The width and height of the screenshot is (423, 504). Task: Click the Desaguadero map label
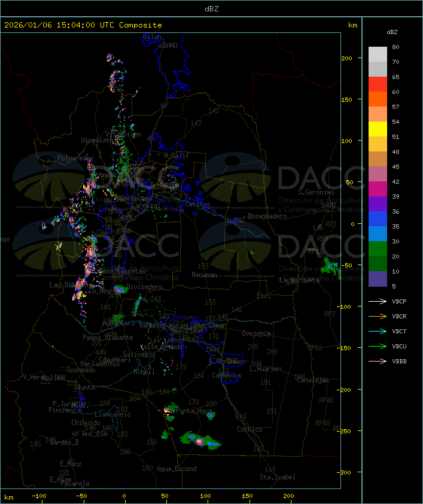pyautogui.click(x=267, y=216)
